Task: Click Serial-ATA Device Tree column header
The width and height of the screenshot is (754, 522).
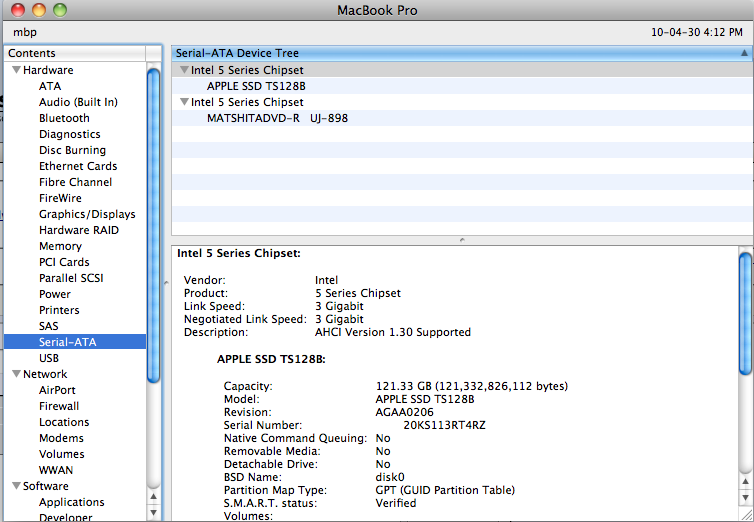Action: click(x=462, y=53)
